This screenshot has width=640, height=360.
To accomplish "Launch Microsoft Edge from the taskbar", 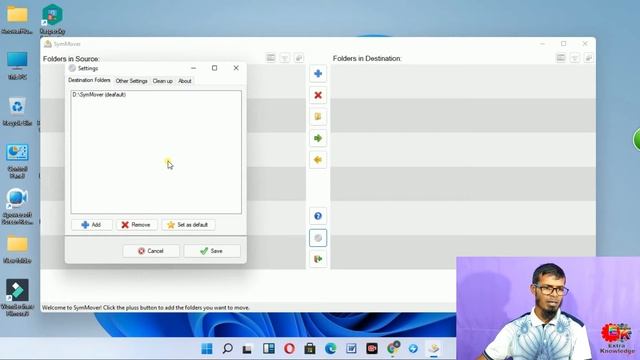I will tap(331, 349).
